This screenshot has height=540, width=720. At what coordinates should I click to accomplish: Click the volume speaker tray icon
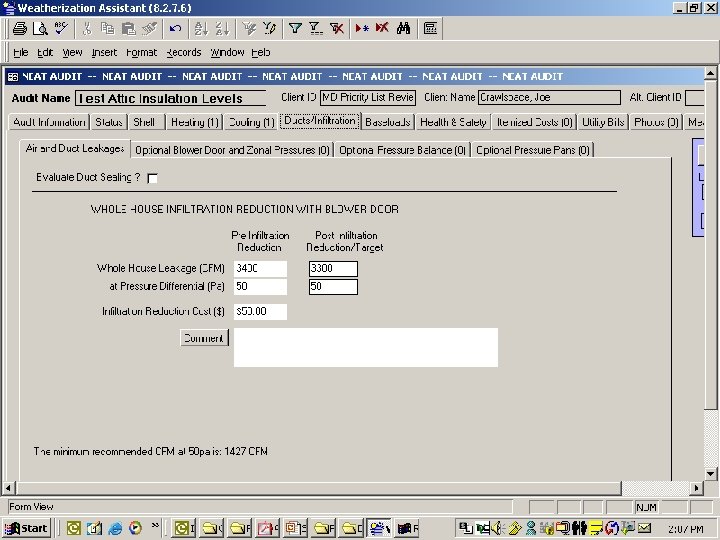pos(498,528)
